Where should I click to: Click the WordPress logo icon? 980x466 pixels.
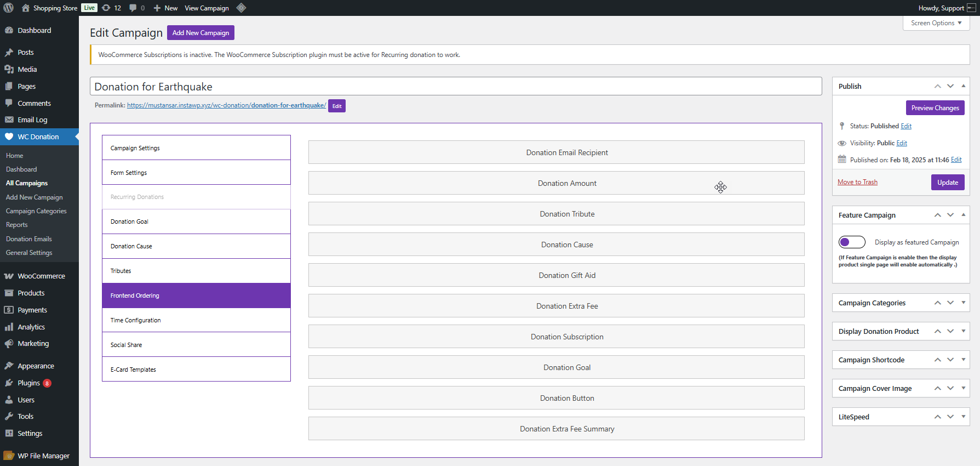point(9,8)
